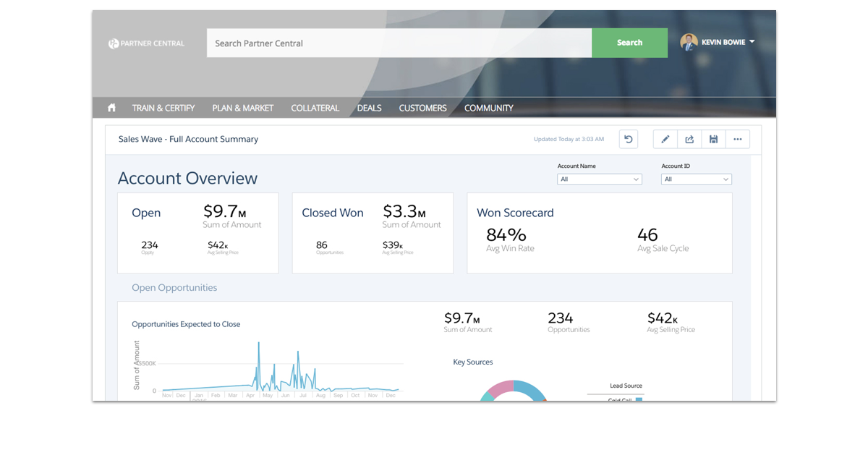Click the pencil edit dashboard icon
868x463 pixels.
665,140
